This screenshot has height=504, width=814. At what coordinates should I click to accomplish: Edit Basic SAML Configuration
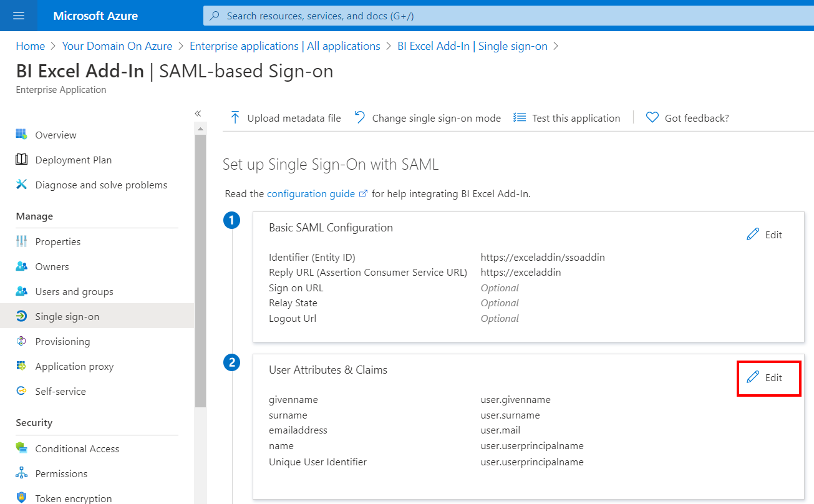tap(765, 235)
